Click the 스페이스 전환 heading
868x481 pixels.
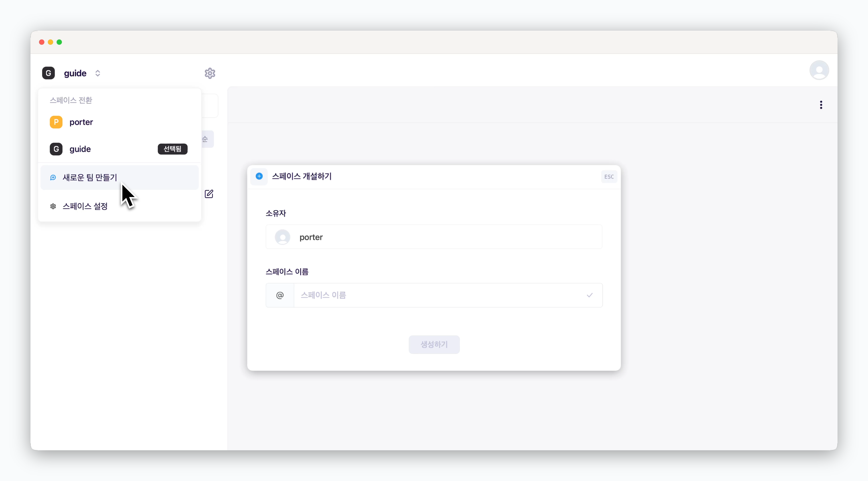click(71, 100)
